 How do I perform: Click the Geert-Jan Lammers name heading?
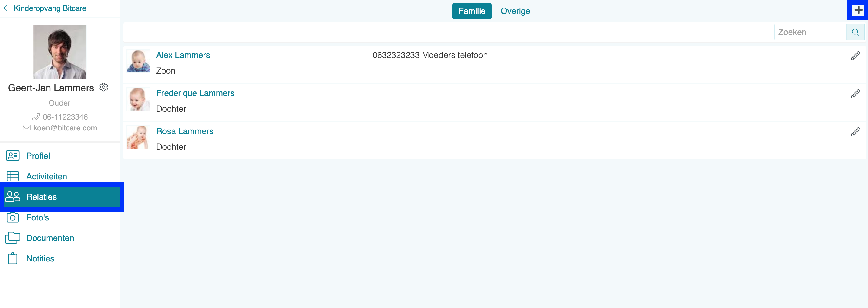tap(51, 88)
